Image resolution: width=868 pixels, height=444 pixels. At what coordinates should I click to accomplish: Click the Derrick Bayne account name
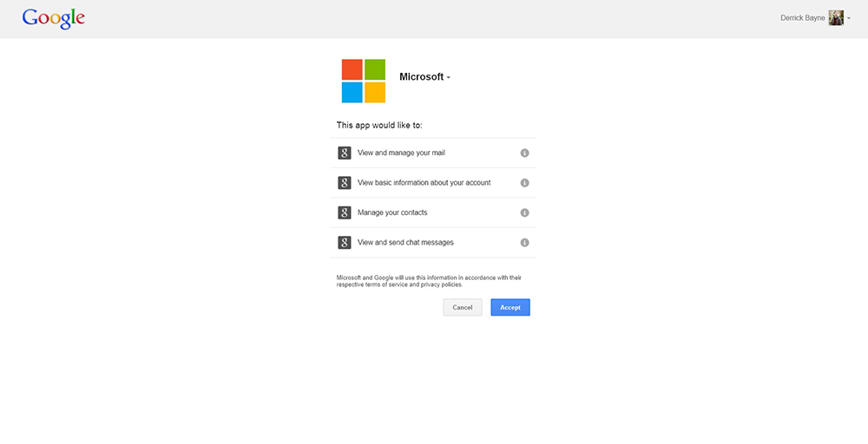tap(803, 18)
